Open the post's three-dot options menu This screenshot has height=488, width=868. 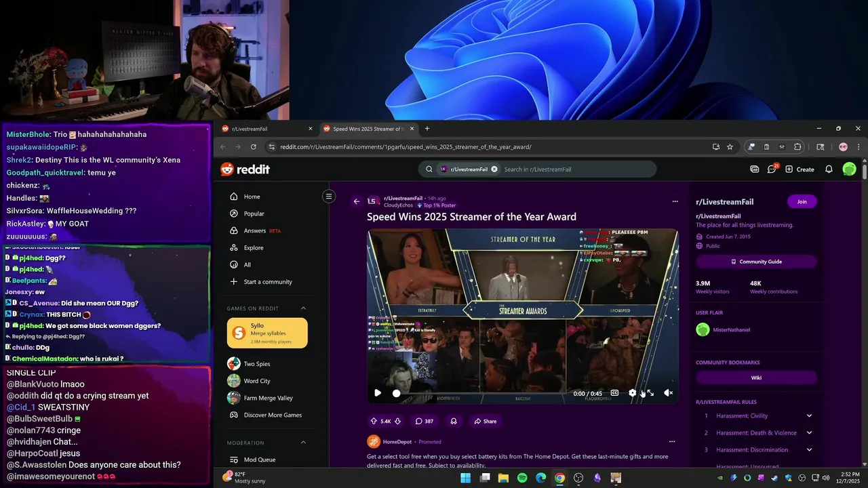[675, 201]
